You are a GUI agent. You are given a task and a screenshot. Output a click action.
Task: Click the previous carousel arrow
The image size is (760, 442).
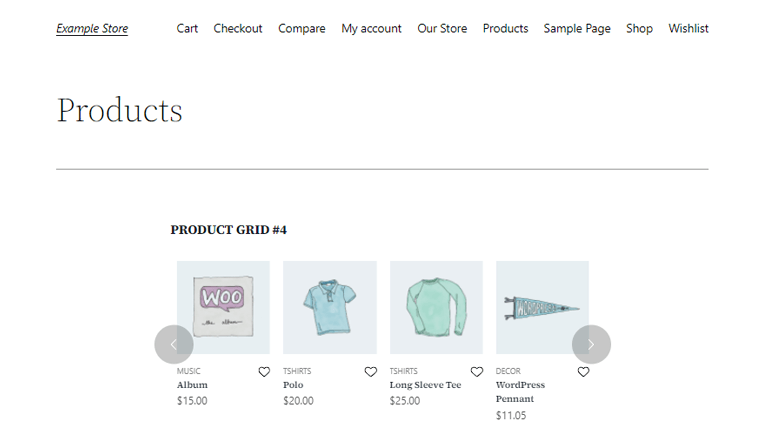(174, 344)
